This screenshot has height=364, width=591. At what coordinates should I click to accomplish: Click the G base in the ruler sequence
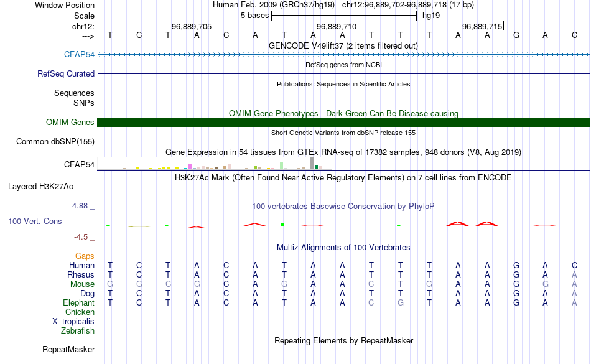click(516, 35)
